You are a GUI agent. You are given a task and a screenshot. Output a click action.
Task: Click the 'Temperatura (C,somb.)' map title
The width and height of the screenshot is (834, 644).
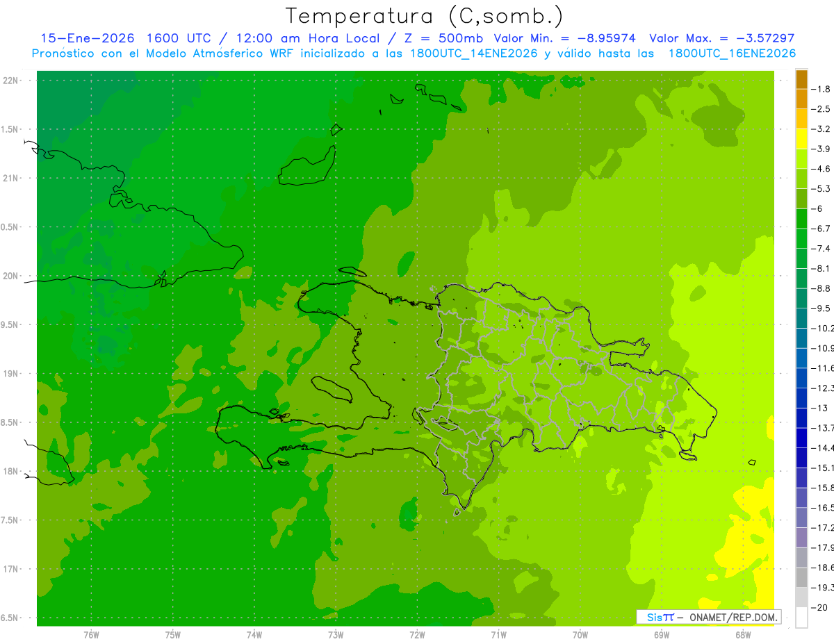tap(425, 16)
